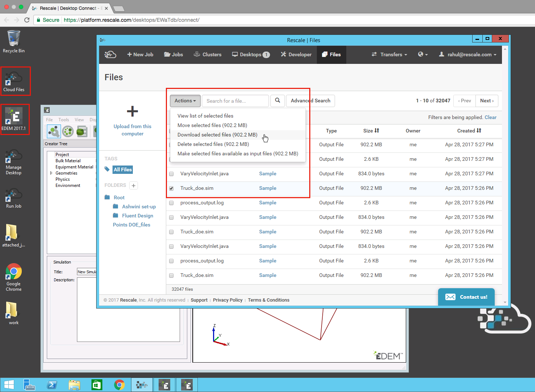Check the last Truck_doe.sim row checkbox
Viewport: 535px width, 392px height.
(x=171, y=275)
